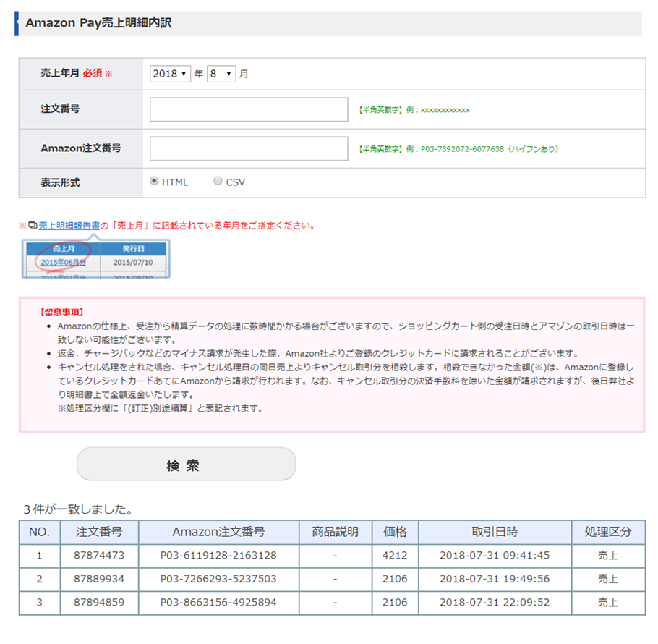This screenshot has width=658, height=644.
Task: Click timestamp 2018-07-31 09:41:45
Action: (x=495, y=556)
